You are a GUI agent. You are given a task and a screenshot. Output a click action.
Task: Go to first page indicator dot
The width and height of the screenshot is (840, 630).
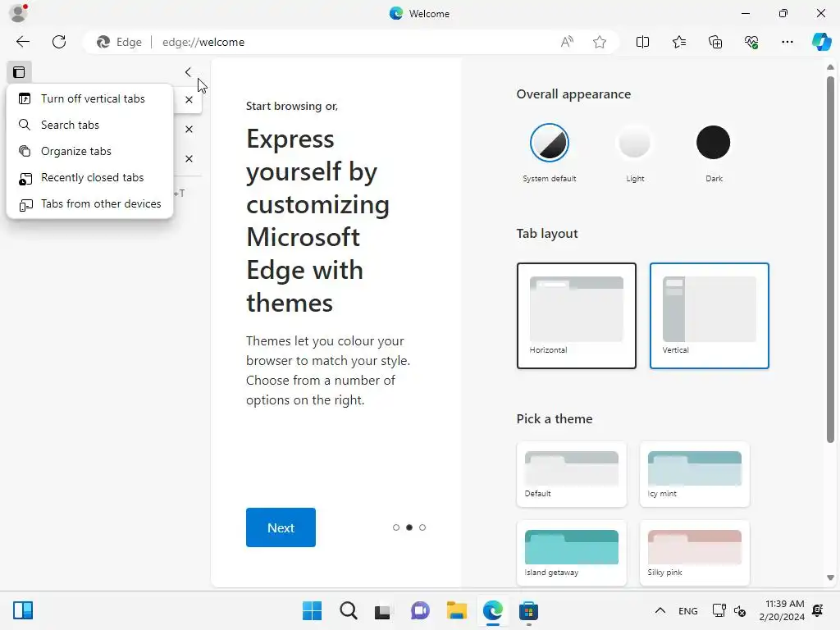coord(396,527)
